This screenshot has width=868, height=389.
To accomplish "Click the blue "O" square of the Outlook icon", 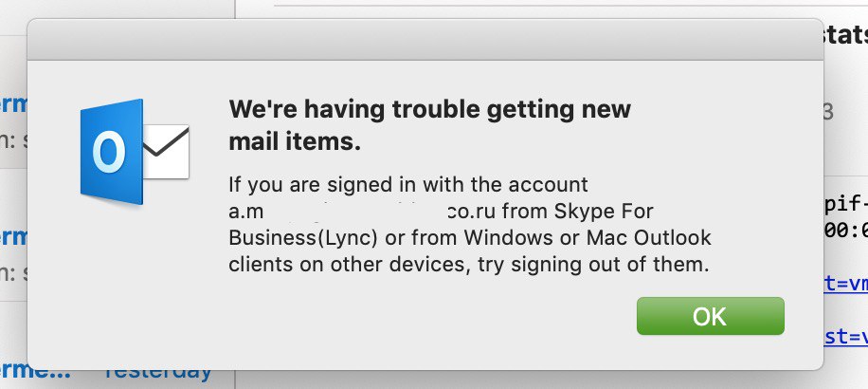I will click(111, 150).
